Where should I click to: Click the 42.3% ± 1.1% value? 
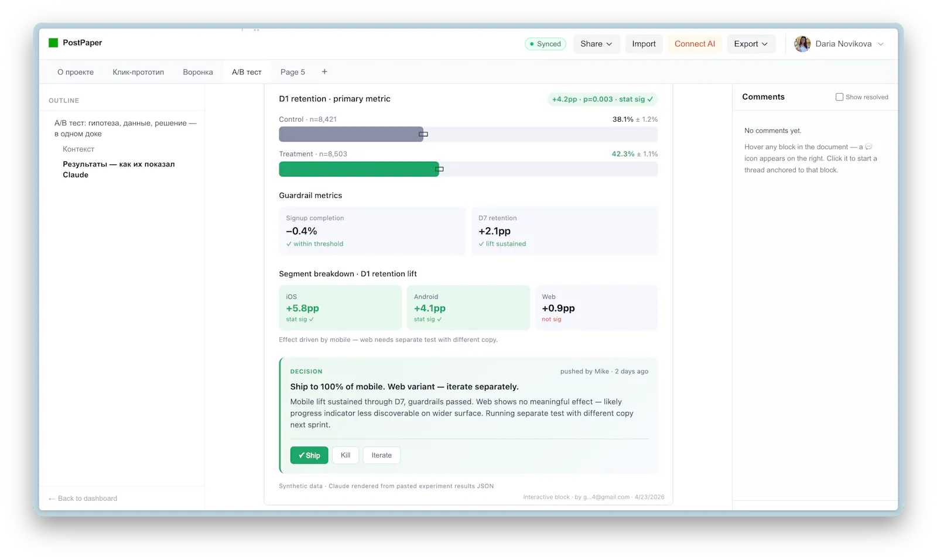(x=634, y=154)
